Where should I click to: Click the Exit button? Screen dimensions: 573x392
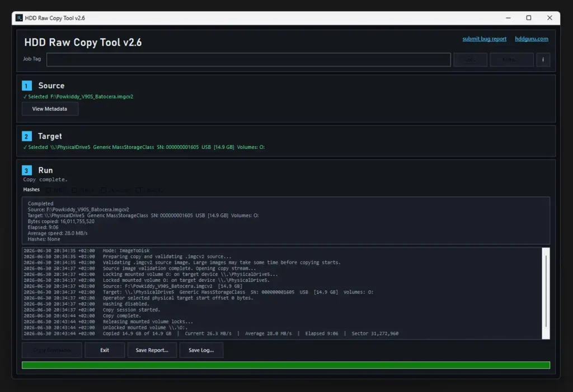point(105,350)
